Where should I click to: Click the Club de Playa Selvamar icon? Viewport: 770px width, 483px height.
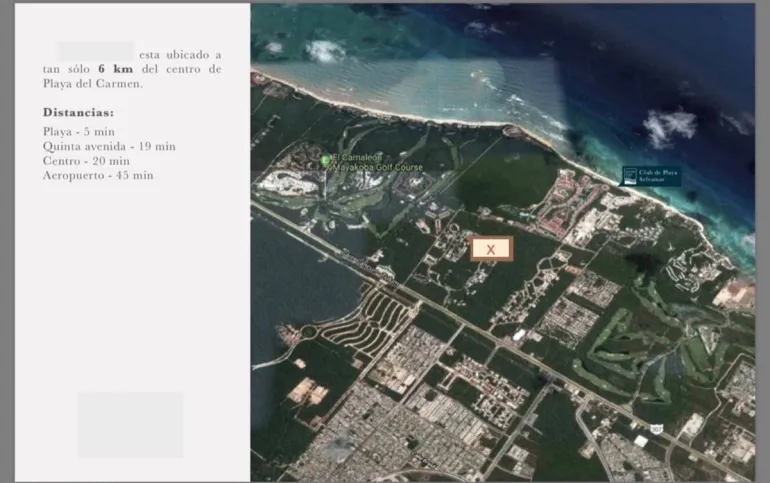630,176
